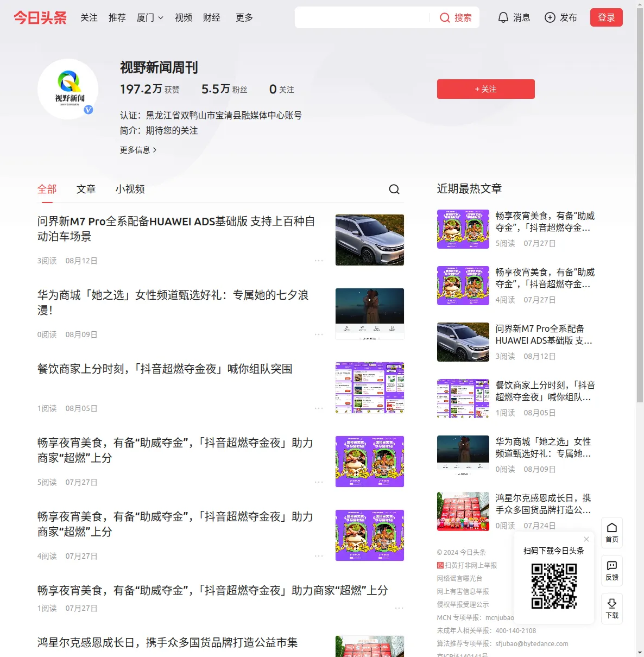Viewport: 644px width, 657px height.
Task: Click the 搜索 button
Action: (456, 17)
